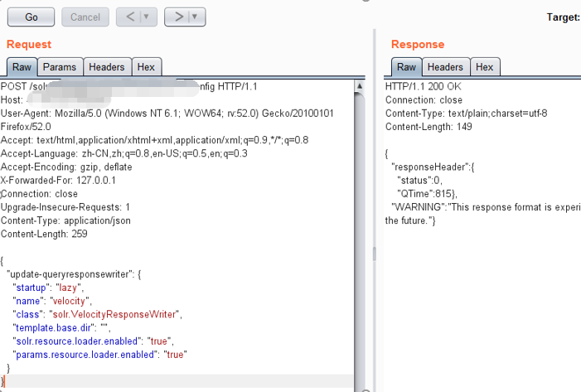Click the "responseHeader" response line
Screen dimensions: 581x392
click(x=433, y=167)
